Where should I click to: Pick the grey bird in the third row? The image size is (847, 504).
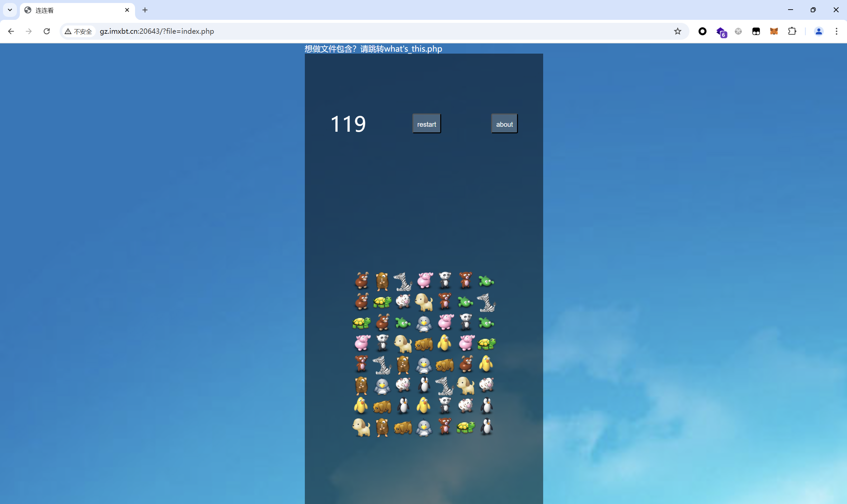click(x=424, y=323)
